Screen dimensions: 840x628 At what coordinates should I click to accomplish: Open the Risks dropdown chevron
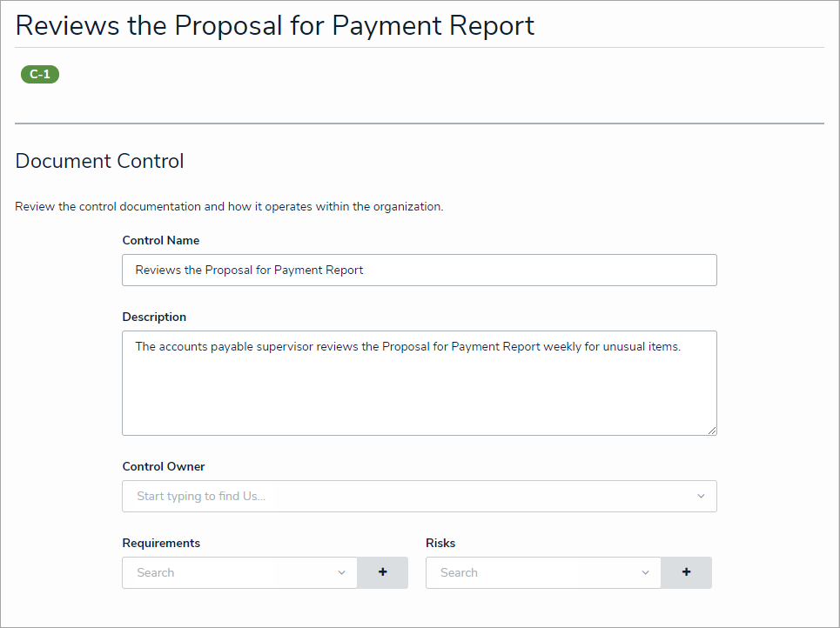[645, 572]
